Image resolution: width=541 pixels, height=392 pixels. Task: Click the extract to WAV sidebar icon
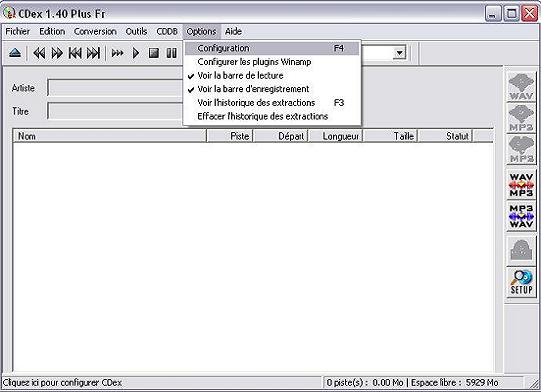point(521,86)
